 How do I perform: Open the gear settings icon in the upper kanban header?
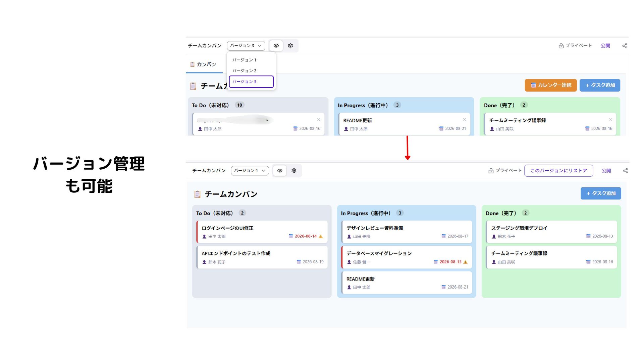[290, 46]
